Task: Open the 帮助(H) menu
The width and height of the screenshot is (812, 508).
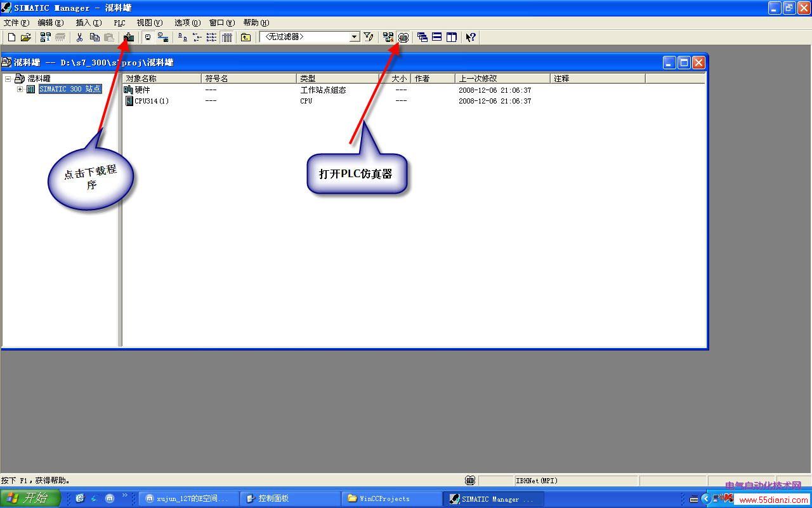Action: tap(256, 23)
